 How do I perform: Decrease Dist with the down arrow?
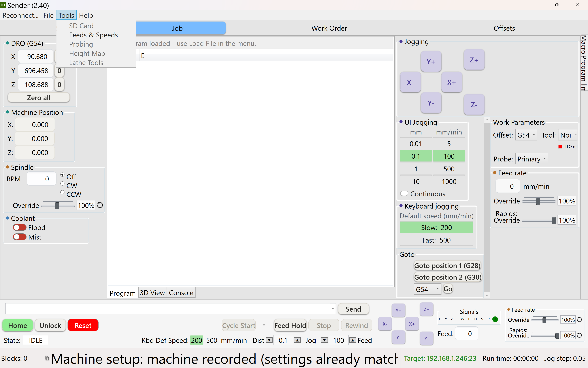click(269, 340)
